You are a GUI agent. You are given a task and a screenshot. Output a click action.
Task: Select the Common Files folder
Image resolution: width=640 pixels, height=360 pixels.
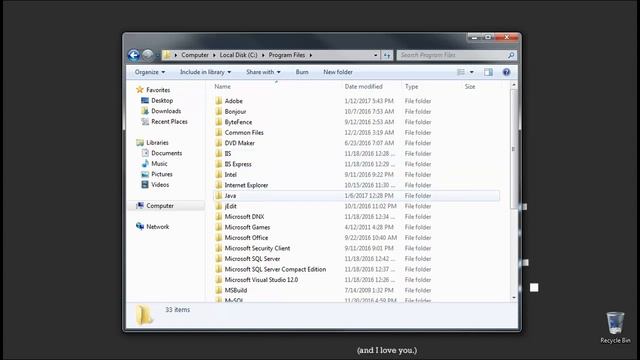[x=244, y=132]
